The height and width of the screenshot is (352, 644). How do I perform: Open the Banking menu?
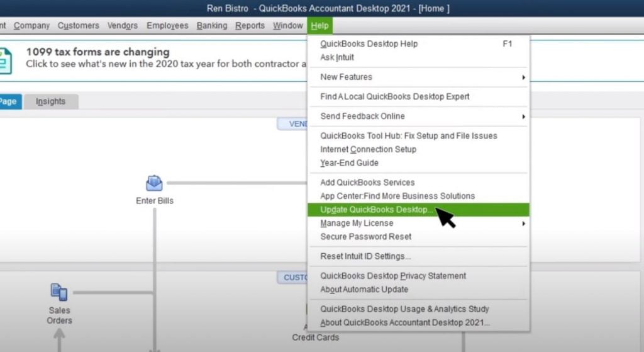point(211,25)
